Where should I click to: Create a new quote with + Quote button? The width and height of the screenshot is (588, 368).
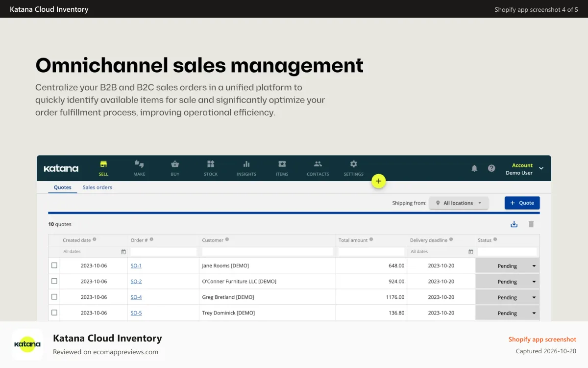(522, 203)
